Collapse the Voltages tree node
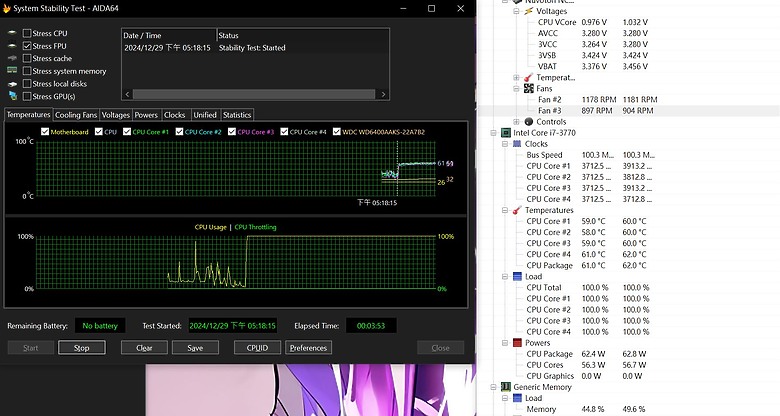780x416 pixels. tap(516, 11)
